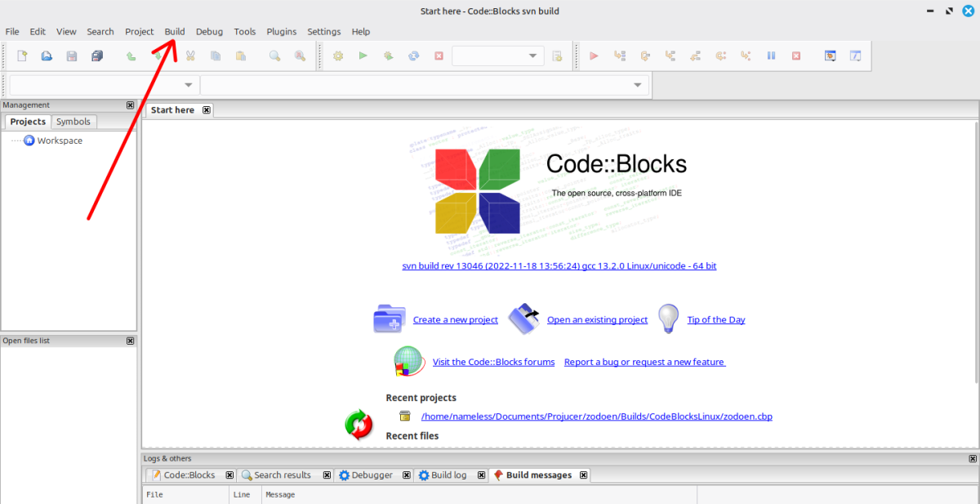Viewport: 980px width, 504px height.
Task: Click the Copy toolbar icon
Action: 216,56
